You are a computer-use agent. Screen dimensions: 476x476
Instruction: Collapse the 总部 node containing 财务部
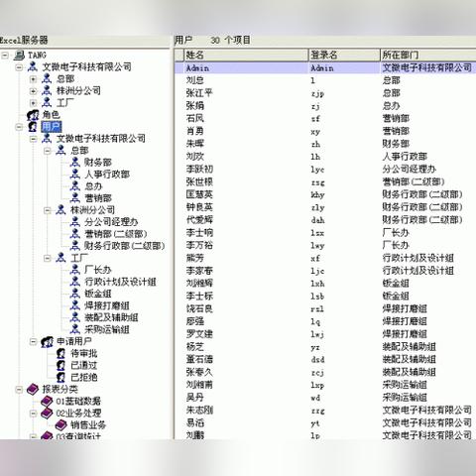point(48,151)
